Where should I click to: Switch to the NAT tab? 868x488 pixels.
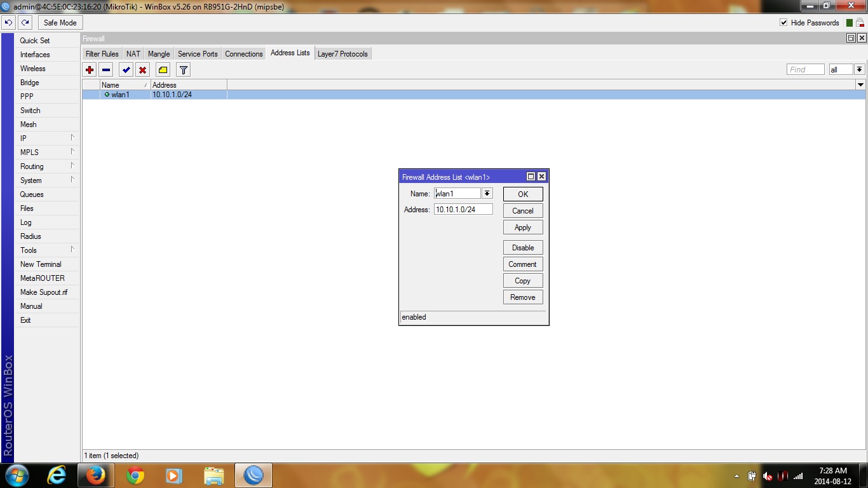tap(133, 53)
